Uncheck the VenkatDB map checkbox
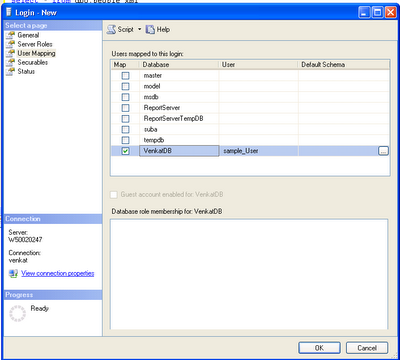Viewport: 400px width, 360px height. pos(125,151)
